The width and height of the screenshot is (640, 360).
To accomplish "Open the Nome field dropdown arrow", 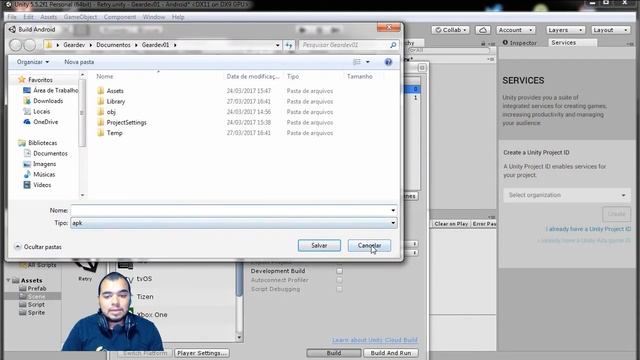I will point(393,210).
